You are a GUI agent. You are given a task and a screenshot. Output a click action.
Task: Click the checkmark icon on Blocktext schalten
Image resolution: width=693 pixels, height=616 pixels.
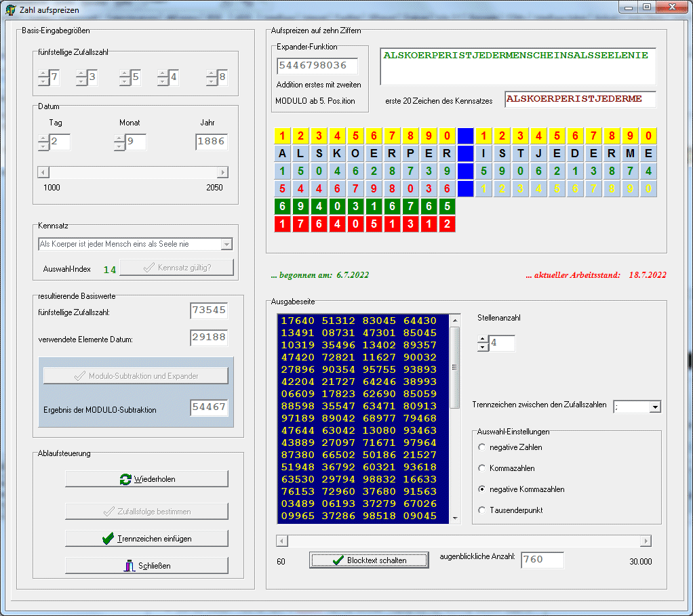[338, 560]
